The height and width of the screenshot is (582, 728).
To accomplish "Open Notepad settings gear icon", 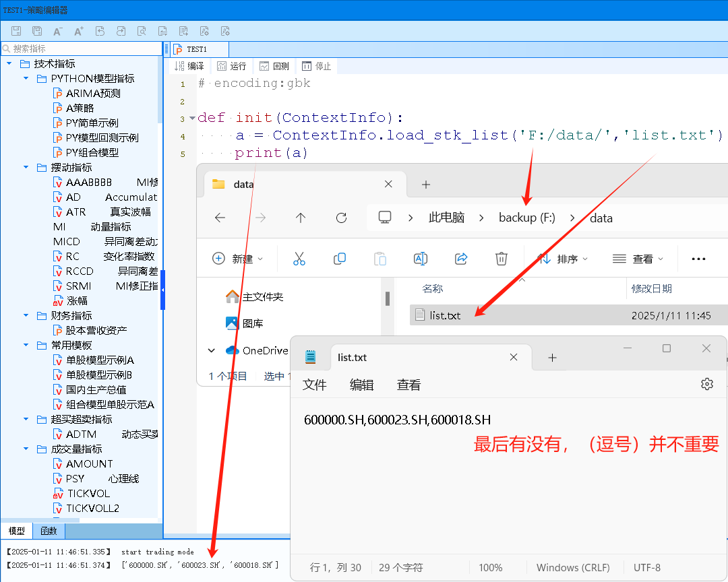I will pyautogui.click(x=706, y=384).
